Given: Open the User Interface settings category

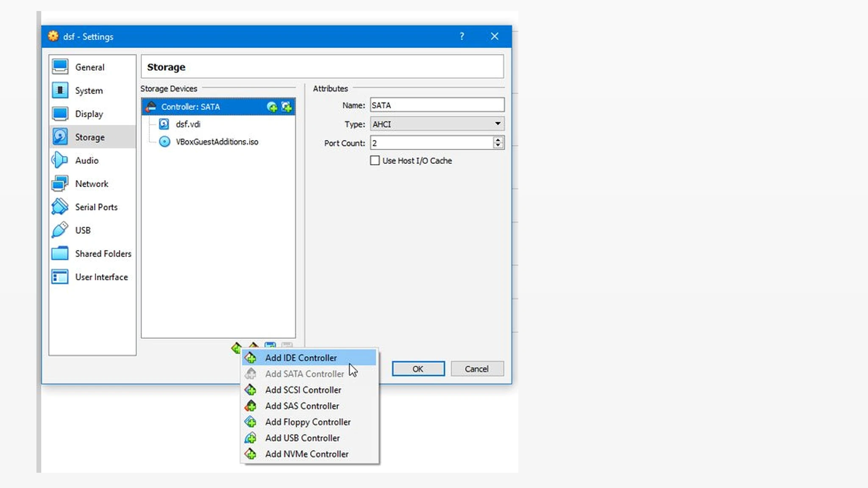Looking at the screenshot, I should pyautogui.click(x=92, y=277).
